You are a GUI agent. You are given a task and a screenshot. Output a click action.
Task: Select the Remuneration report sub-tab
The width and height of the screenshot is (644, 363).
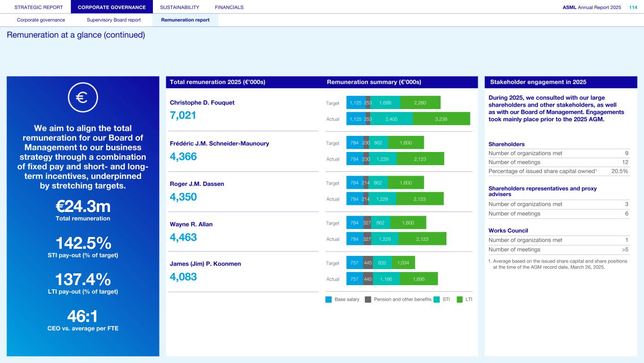point(185,20)
